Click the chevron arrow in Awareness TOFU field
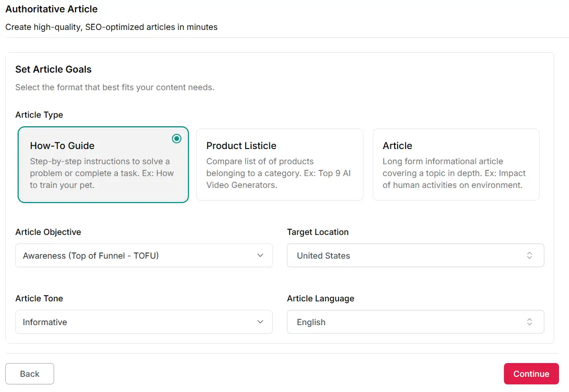 coord(260,256)
